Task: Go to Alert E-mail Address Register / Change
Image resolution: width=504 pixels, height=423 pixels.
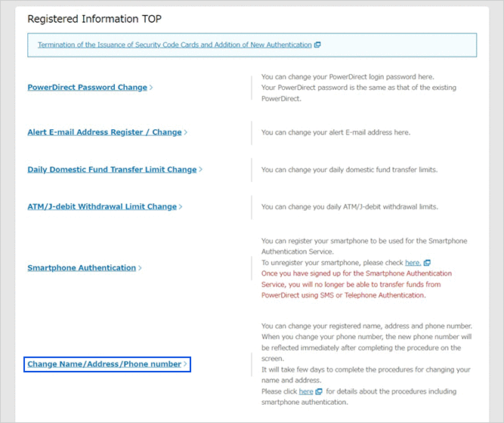Action: click(104, 132)
